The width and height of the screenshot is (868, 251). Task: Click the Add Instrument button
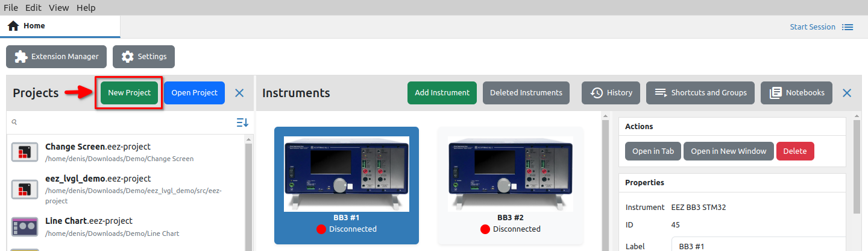coord(442,93)
